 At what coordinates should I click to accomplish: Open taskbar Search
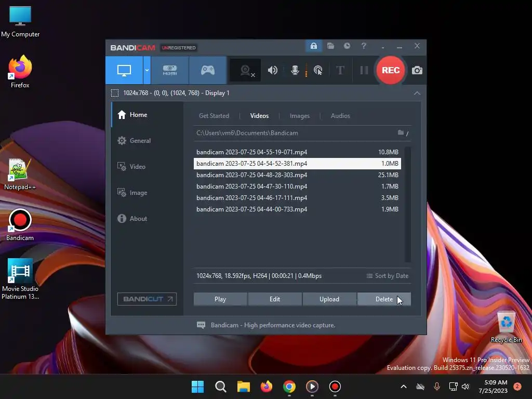[220, 387]
